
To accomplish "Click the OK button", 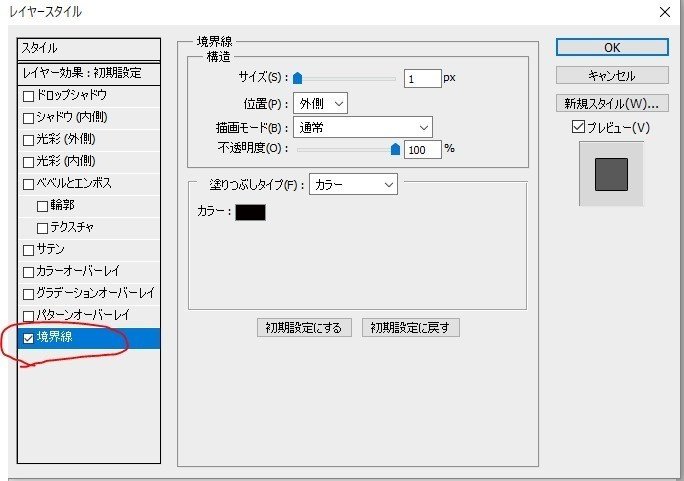I will click(x=612, y=48).
